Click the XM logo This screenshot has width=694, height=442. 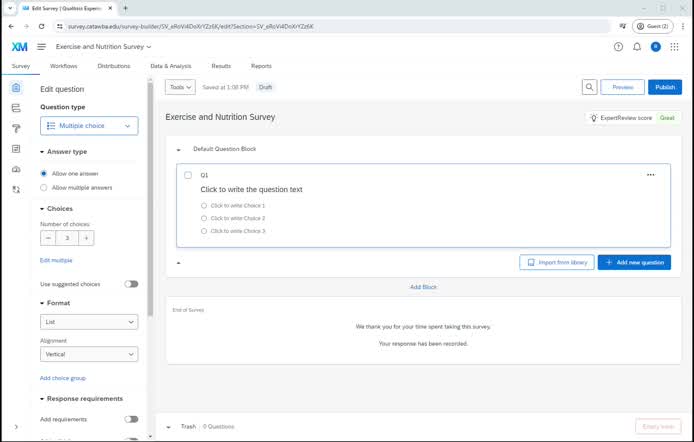pos(19,46)
